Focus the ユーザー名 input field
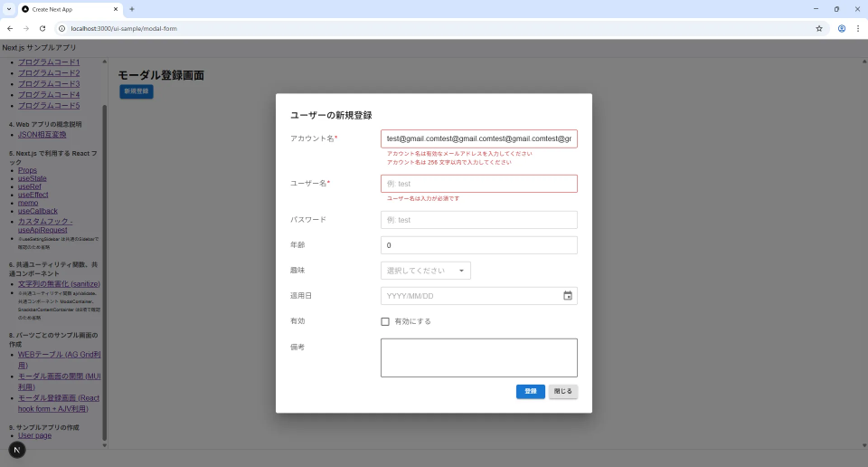Screen dimensions: 868x467 (479, 184)
